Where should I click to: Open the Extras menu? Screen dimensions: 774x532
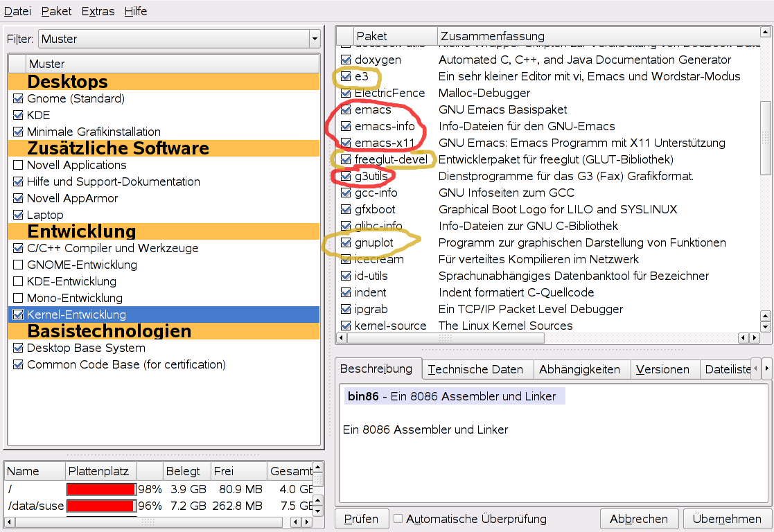tap(98, 11)
